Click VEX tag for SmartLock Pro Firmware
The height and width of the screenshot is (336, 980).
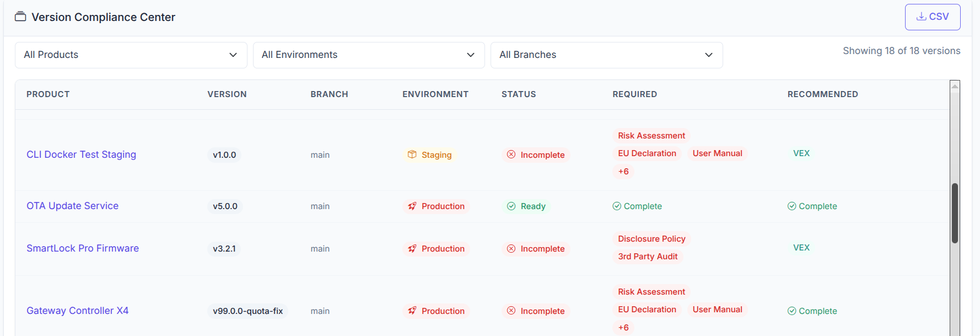[x=801, y=247]
